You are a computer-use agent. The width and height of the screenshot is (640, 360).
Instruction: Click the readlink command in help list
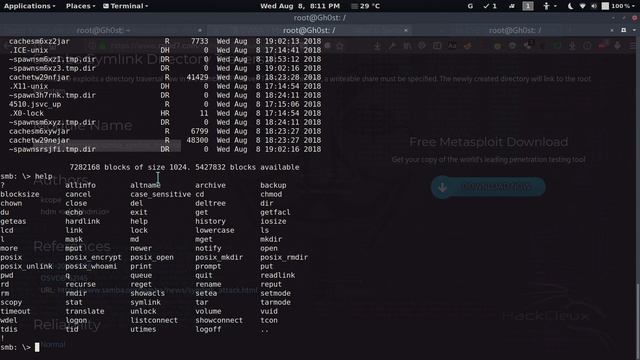(x=278, y=275)
